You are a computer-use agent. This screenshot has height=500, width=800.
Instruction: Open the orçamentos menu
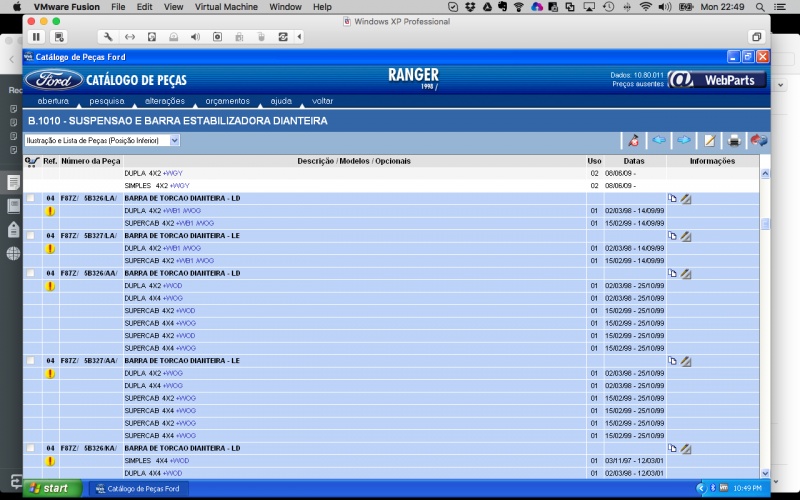point(228,101)
